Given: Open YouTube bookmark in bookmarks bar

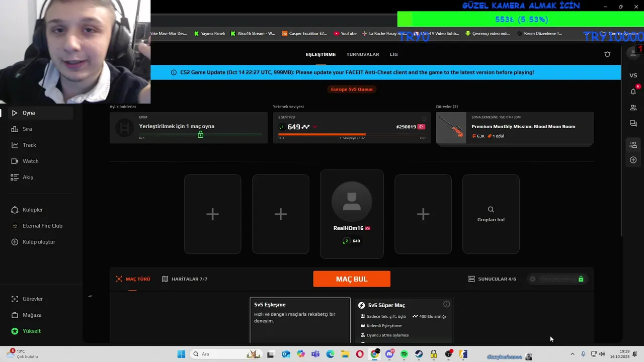Looking at the screenshot, I should (345, 34).
